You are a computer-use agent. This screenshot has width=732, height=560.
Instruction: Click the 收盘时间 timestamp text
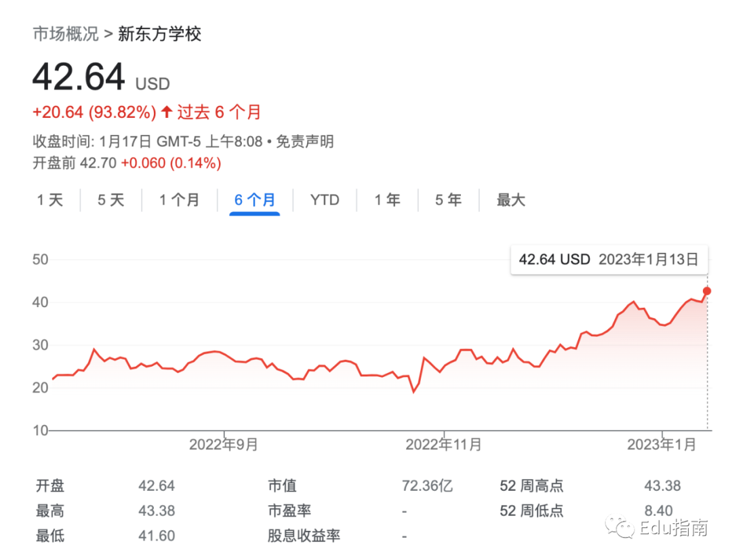tap(148, 141)
